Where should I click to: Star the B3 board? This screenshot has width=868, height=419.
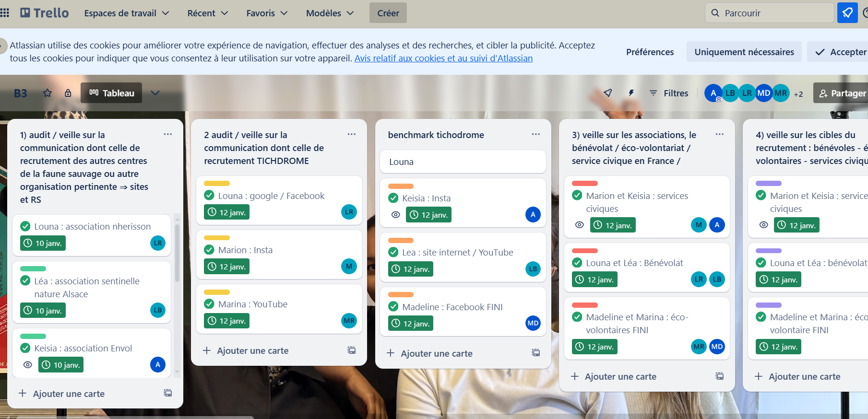pyautogui.click(x=48, y=93)
